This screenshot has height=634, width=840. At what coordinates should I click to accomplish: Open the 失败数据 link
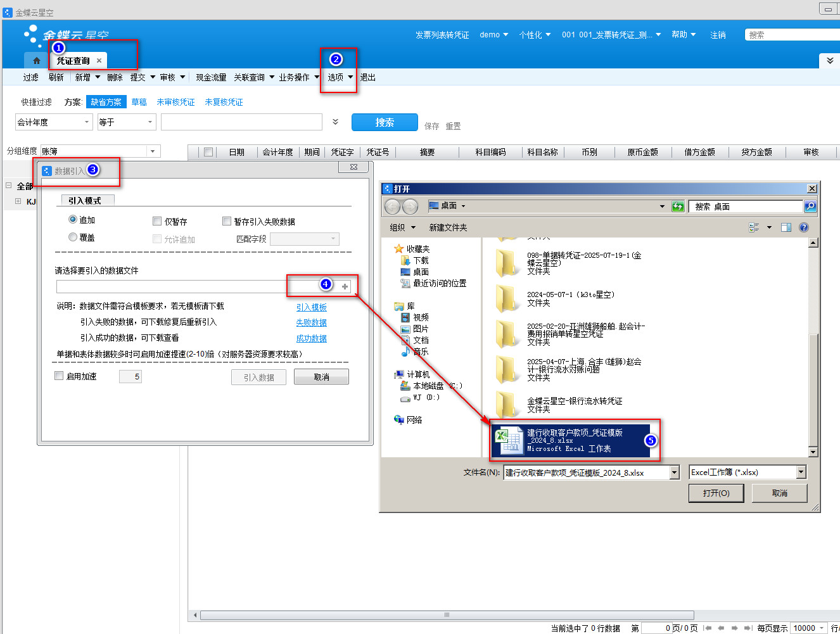point(312,322)
